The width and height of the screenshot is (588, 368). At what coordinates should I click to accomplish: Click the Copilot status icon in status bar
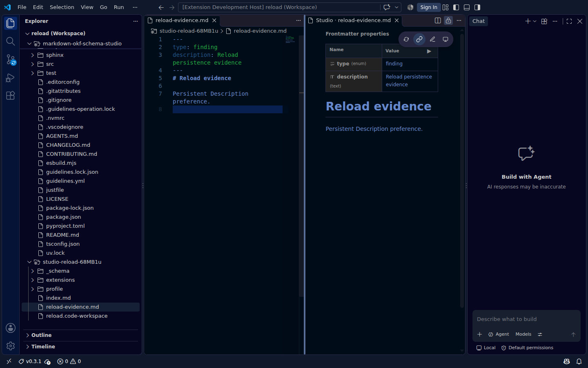pos(567,361)
